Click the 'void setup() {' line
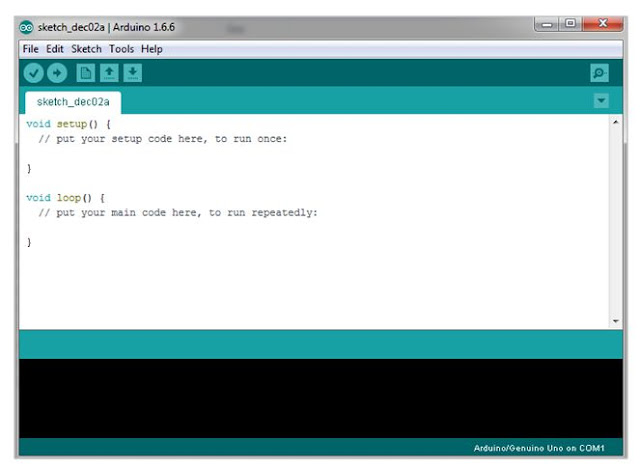640x471 pixels. (68, 124)
